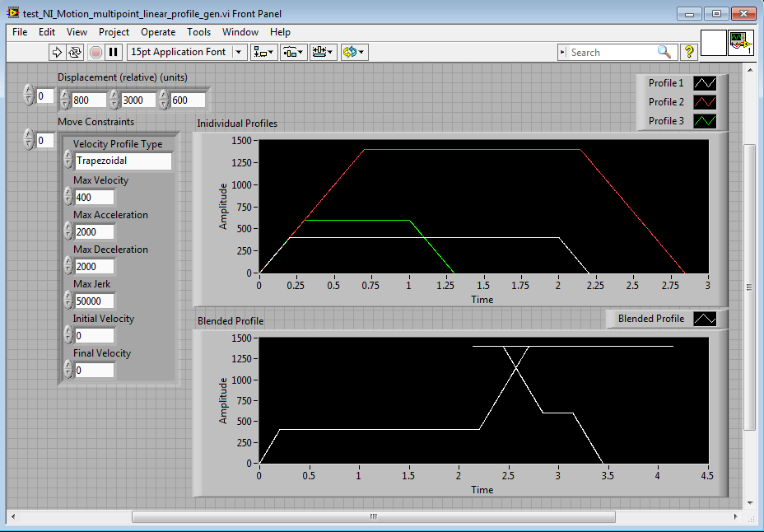Click the Max Acceleration stepper arrows
The width and height of the screenshot is (764, 532).
(x=68, y=231)
